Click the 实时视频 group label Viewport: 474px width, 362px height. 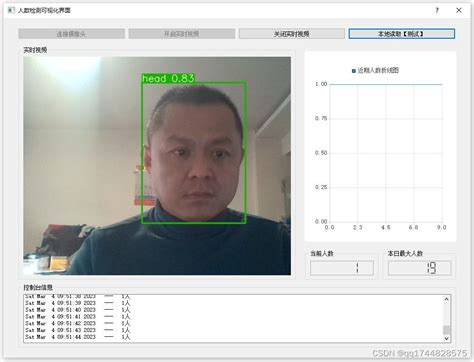click(x=35, y=50)
